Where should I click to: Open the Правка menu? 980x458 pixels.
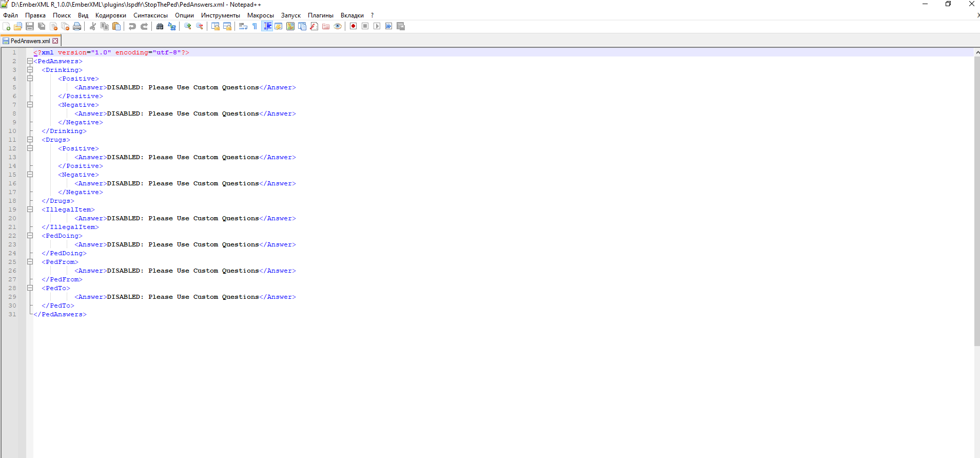coord(35,15)
